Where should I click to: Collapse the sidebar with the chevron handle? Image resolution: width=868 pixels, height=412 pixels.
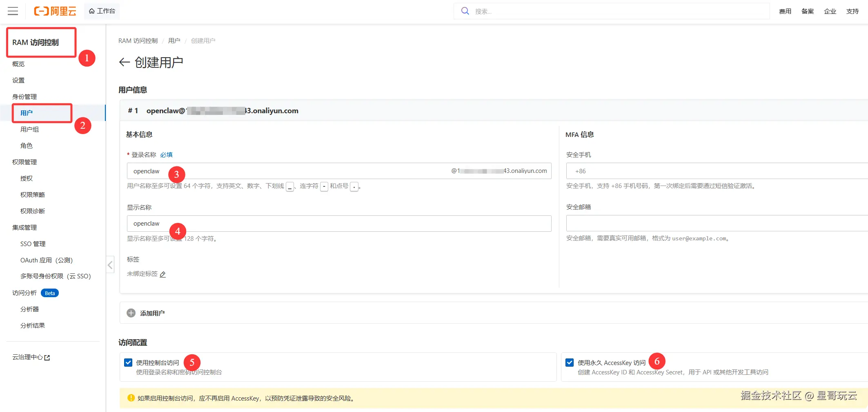coord(110,265)
